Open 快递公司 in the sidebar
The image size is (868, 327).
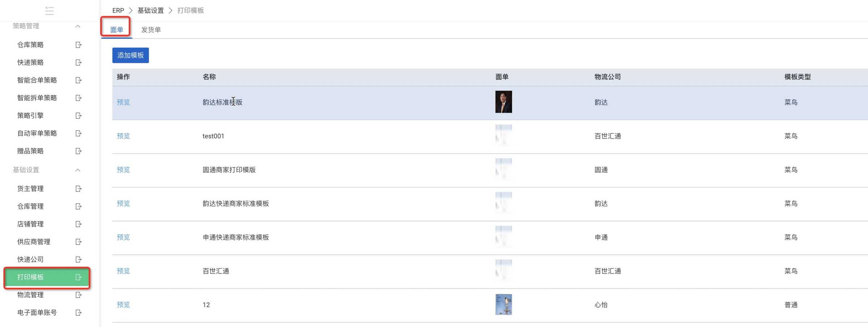tap(30, 259)
